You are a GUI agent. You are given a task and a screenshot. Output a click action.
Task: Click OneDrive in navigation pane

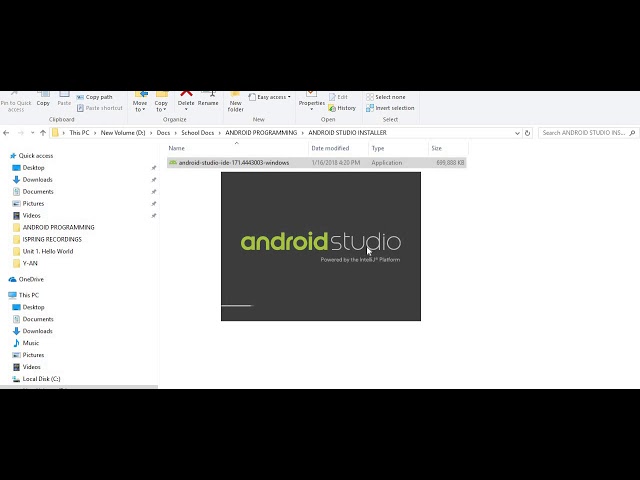(31, 280)
